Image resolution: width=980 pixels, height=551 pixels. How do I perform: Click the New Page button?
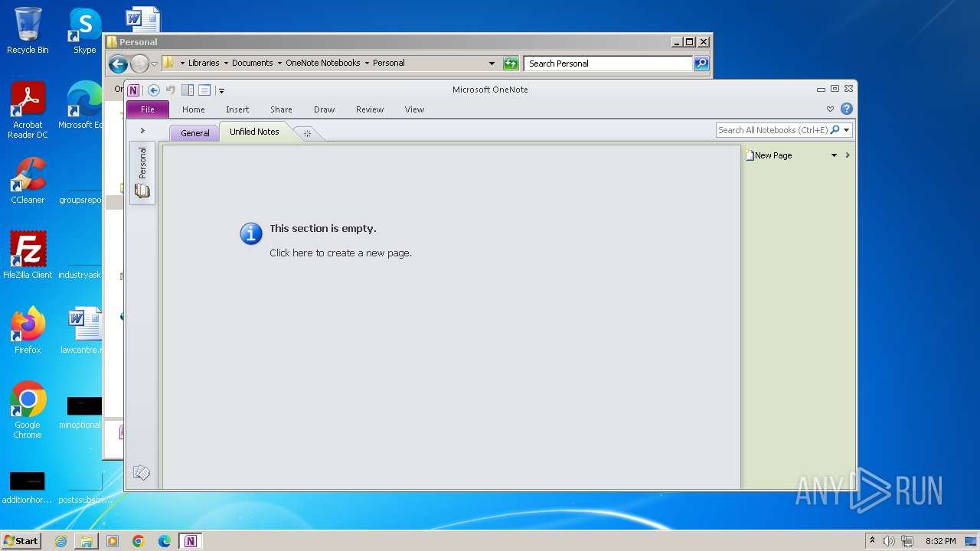pos(769,155)
